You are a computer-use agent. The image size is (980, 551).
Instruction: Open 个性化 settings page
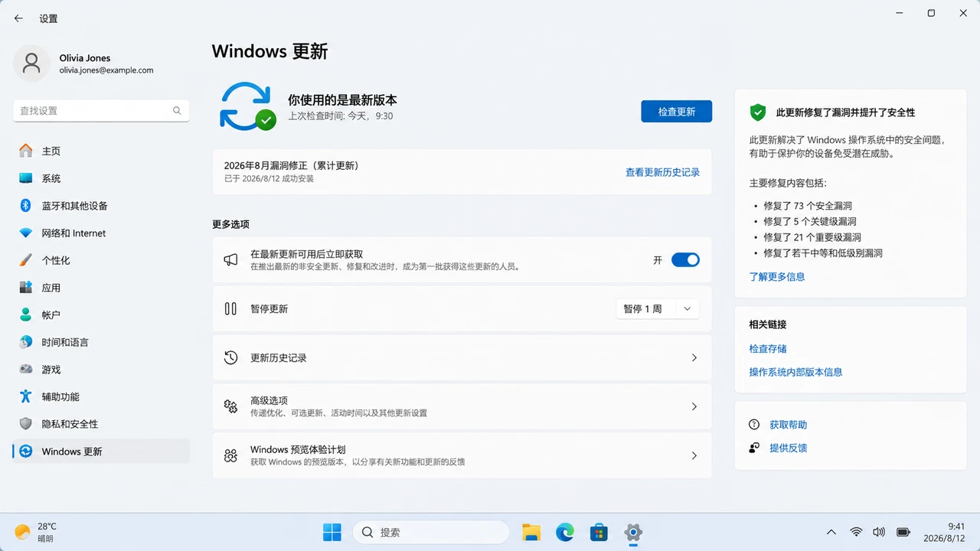point(101,260)
